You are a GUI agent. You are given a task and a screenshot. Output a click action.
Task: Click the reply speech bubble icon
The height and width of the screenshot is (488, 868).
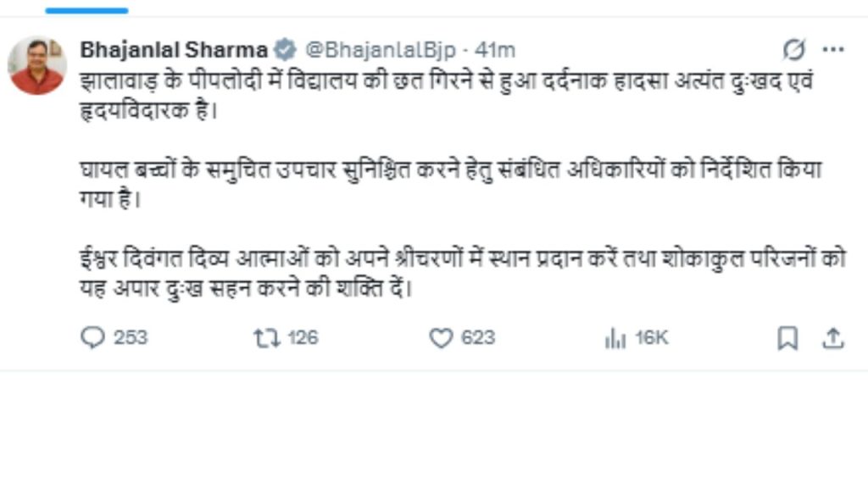click(x=92, y=338)
